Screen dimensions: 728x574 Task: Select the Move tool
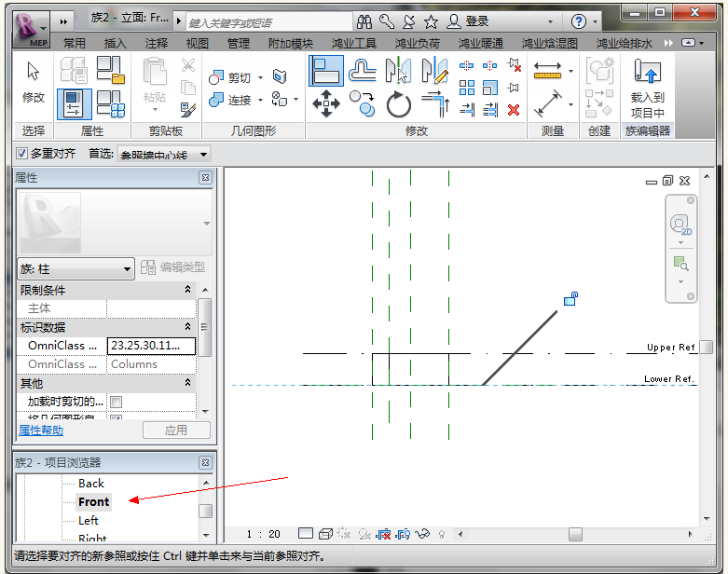[325, 104]
